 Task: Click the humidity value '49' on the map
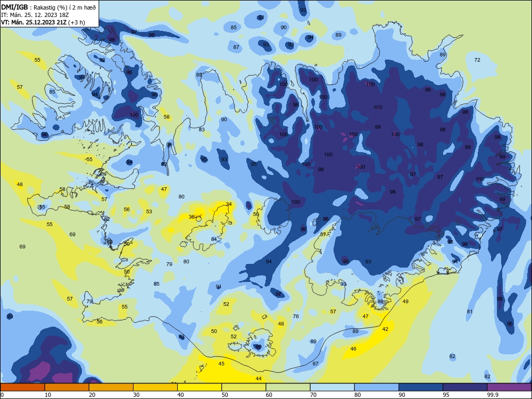coord(405,301)
